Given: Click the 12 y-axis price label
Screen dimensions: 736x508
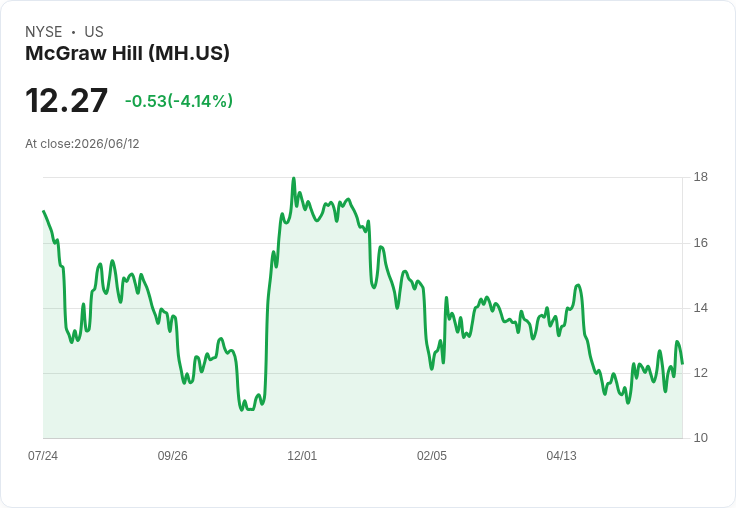Looking at the screenshot, I should pos(701,373).
